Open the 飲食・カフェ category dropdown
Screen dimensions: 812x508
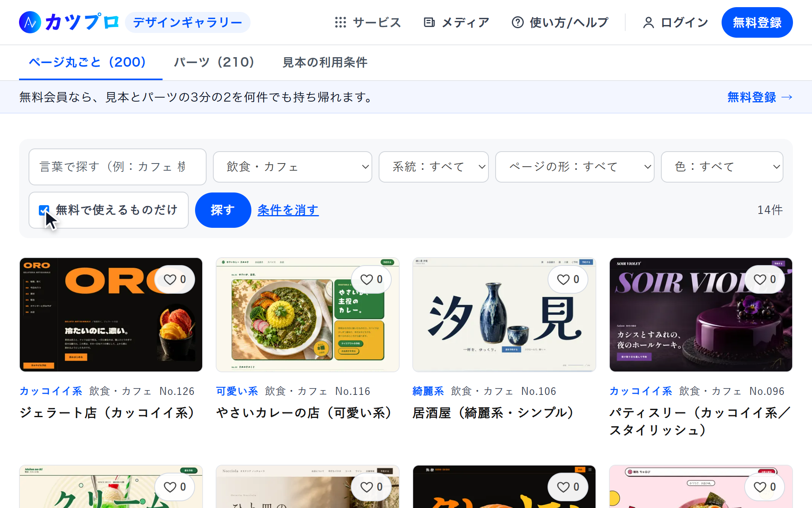tap(293, 167)
